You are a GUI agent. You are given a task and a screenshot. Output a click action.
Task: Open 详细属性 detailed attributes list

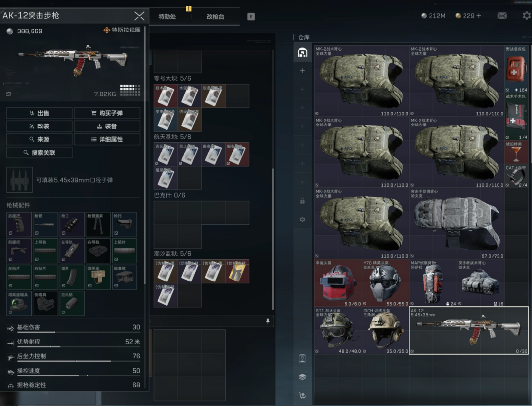[x=107, y=139]
